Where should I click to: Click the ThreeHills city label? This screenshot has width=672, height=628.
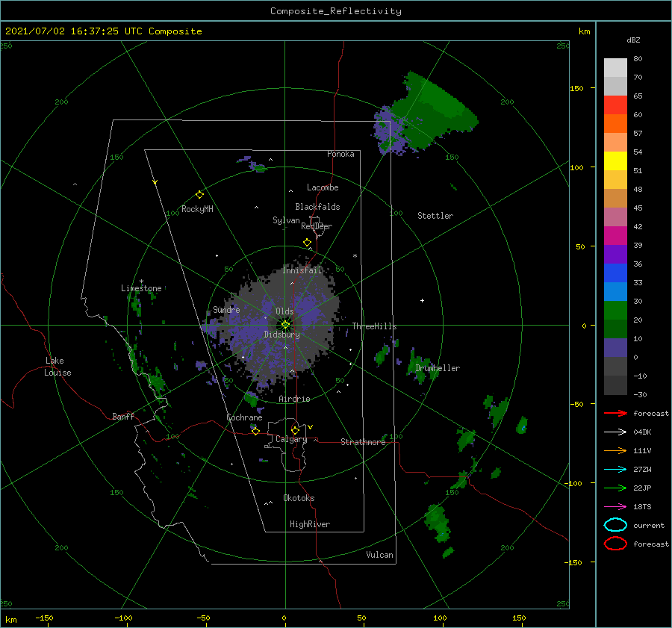374,326
